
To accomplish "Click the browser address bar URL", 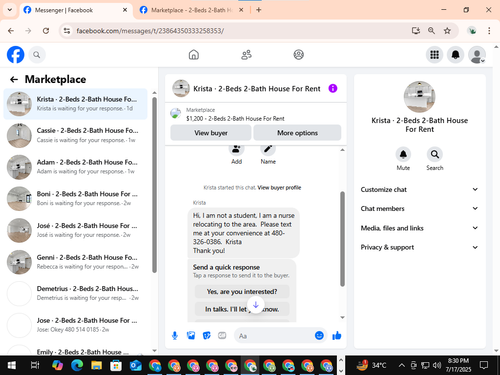I will [150, 31].
